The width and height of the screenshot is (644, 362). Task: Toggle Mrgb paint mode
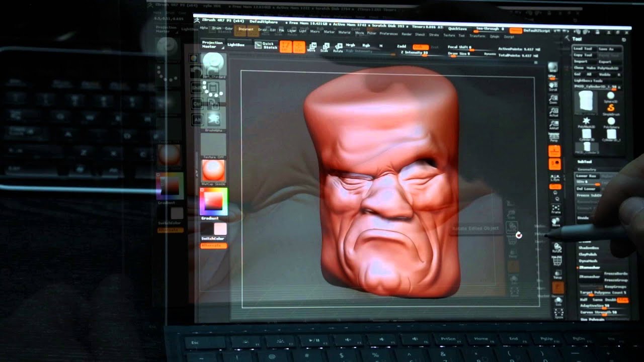(351, 45)
